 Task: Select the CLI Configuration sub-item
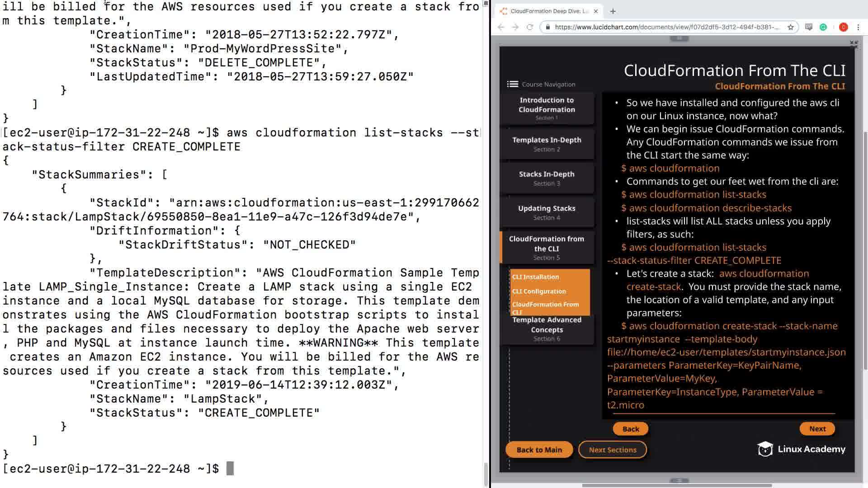click(538, 291)
